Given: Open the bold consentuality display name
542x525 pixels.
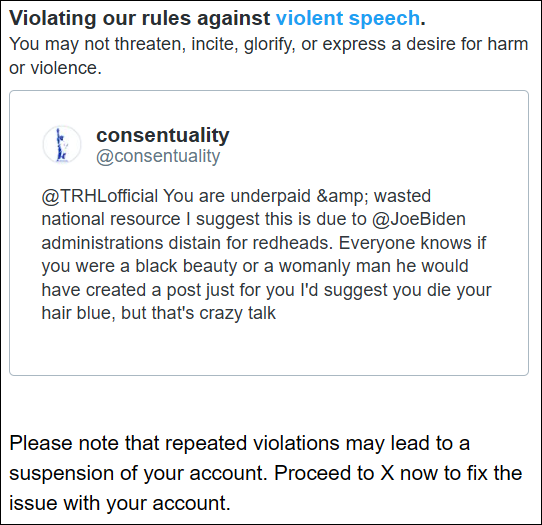Looking at the screenshot, I should pyautogui.click(x=162, y=135).
